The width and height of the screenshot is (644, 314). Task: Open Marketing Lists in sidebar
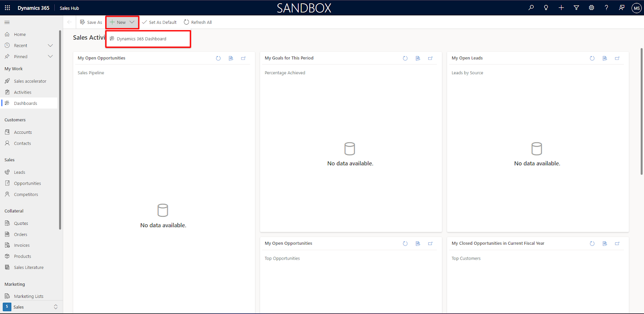pyautogui.click(x=29, y=296)
